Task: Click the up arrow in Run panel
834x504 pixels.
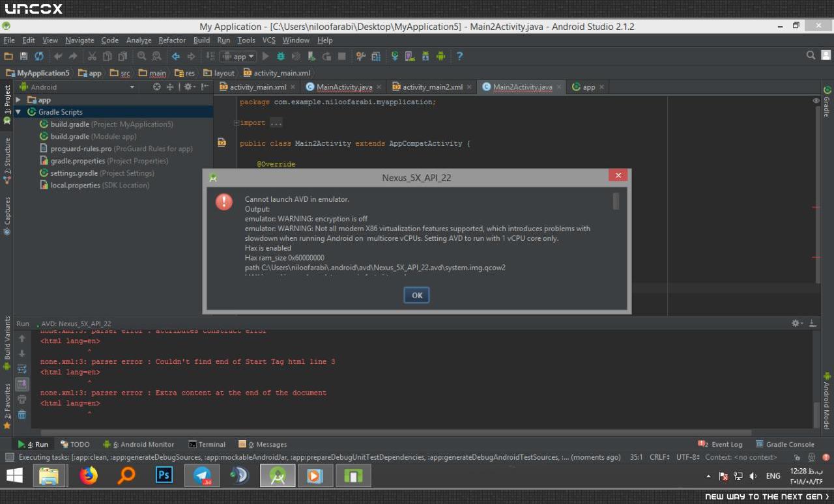Action: [x=22, y=339]
